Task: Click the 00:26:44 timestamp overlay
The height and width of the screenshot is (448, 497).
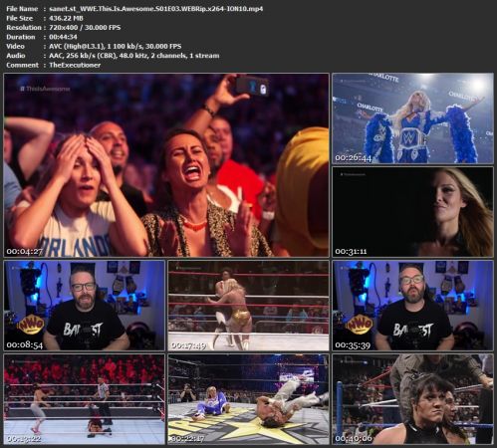Action: point(353,158)
